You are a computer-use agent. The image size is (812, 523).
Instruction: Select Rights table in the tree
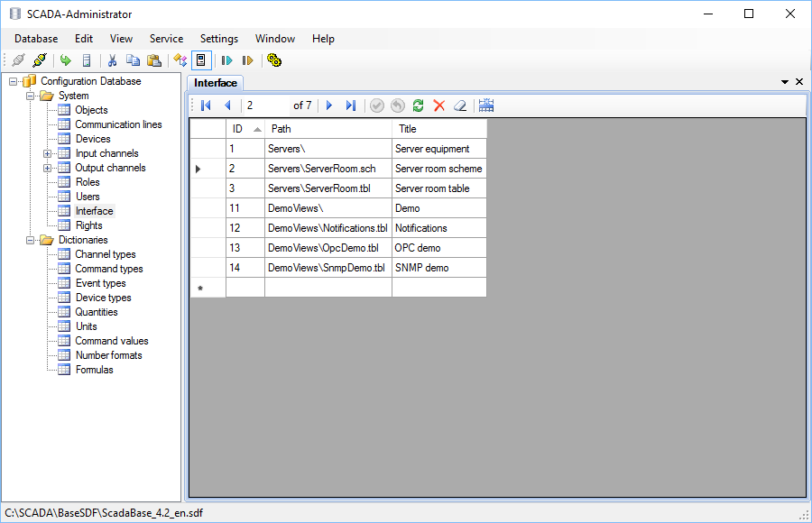coord(89,225)
